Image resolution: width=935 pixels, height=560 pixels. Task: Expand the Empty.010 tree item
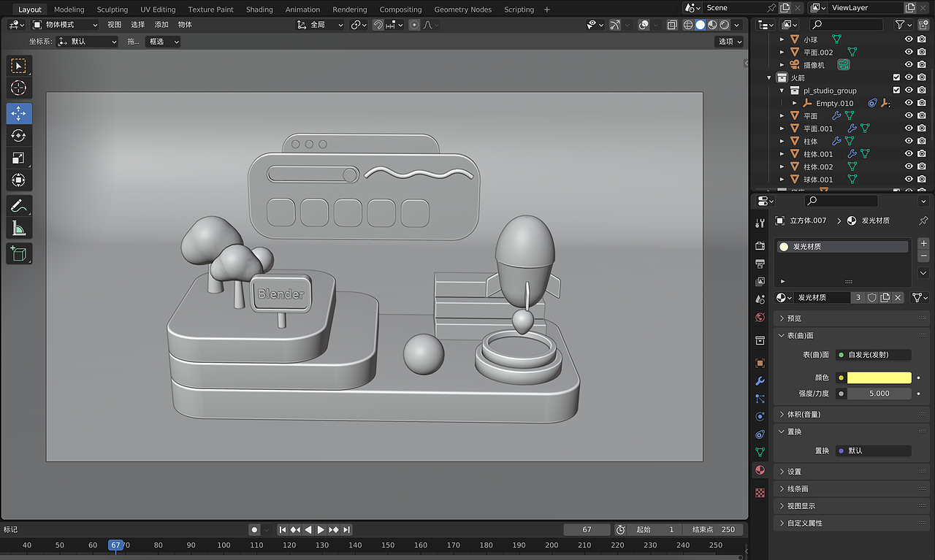pyautogui.click(x=795, y=103)
